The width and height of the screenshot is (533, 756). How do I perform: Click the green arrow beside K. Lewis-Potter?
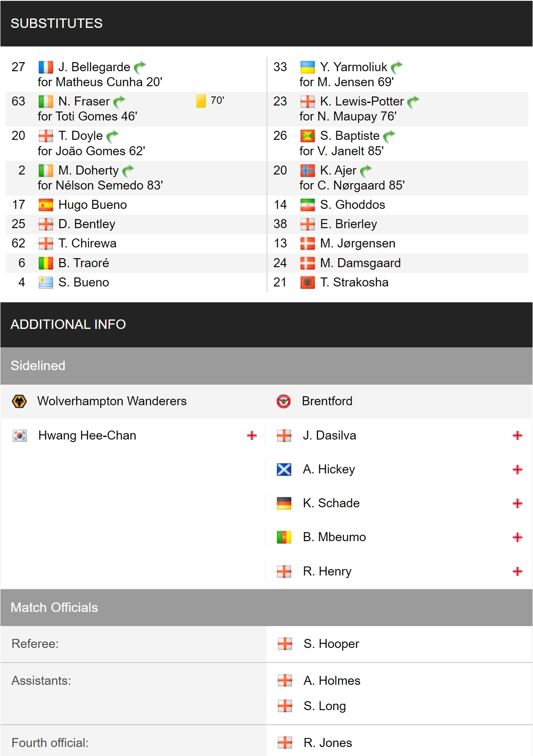click(413, 102)
